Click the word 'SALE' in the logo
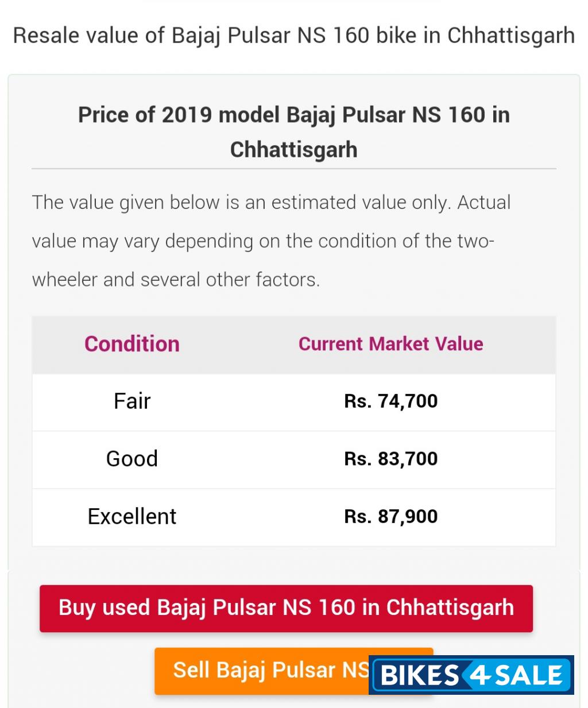588x708 pixels. pyautogui.click(x=528, y=675)
